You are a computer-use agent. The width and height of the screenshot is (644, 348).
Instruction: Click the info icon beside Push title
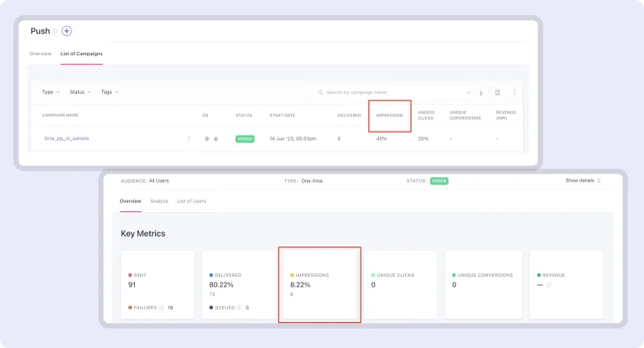tap(55, 32)
